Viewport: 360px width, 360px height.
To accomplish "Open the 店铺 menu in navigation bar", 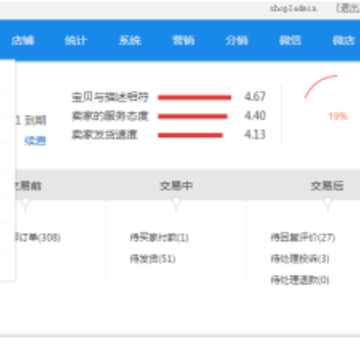I will [x=23, y=40].
